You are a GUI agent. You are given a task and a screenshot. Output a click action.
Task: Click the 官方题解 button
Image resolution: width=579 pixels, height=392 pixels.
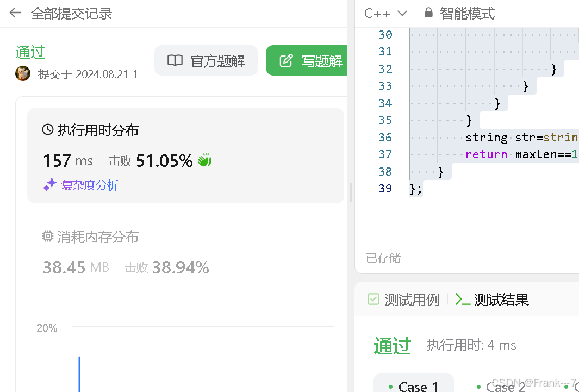pyautogui.click(x=206, y=60)
